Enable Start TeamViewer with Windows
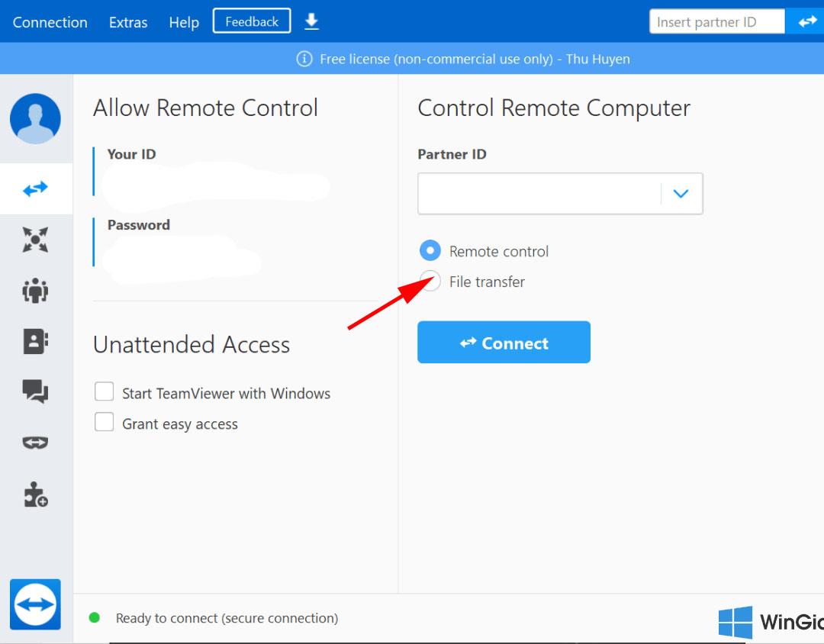 click(x=104, y=391)
